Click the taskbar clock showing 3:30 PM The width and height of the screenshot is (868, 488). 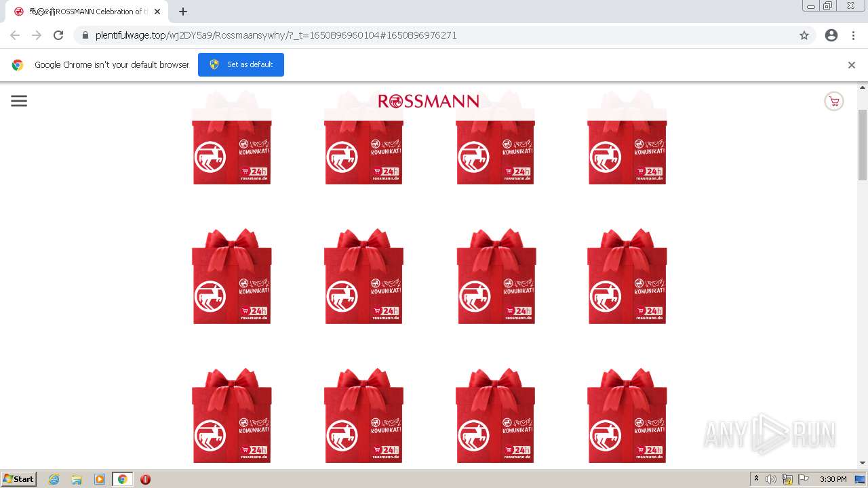coord(833,479)
